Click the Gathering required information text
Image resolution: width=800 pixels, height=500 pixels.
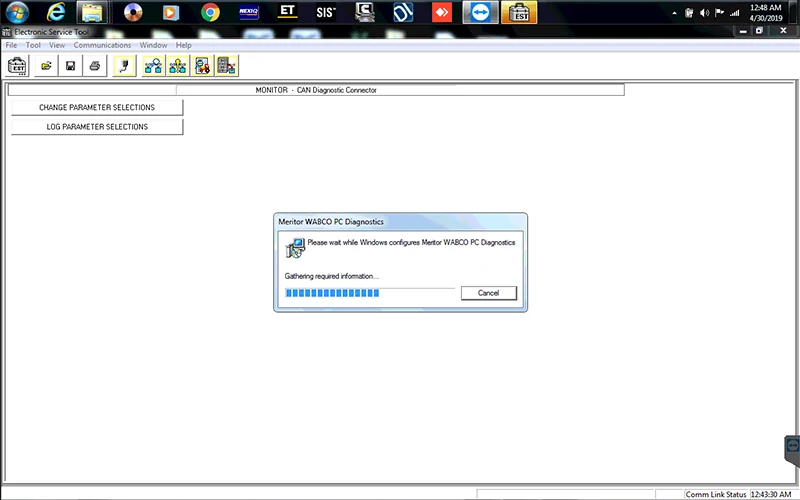(331, 276)
